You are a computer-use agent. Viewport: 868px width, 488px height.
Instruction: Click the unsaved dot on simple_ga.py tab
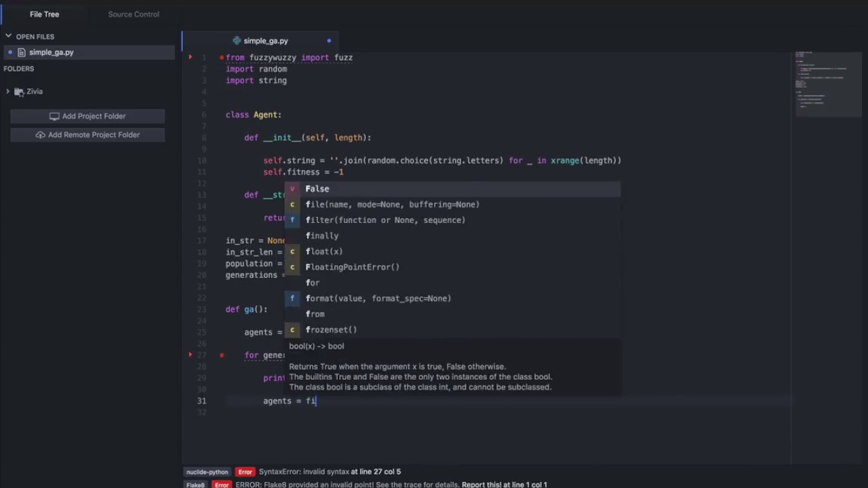pyautogui.click(x=329, y=41)
